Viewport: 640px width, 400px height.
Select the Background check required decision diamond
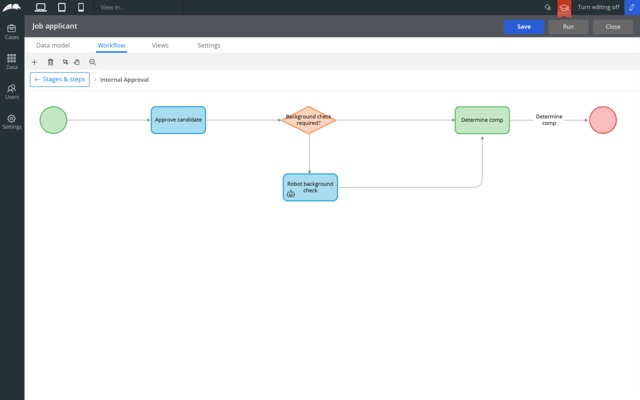[x=309, y=120]
